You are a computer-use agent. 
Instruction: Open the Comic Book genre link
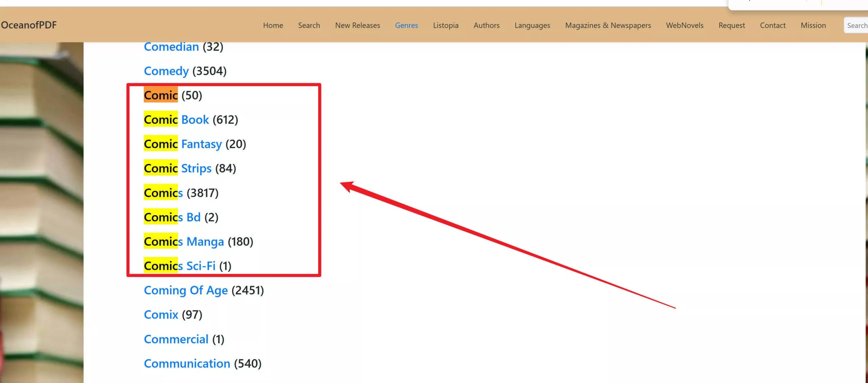click(x=176, y=120)
